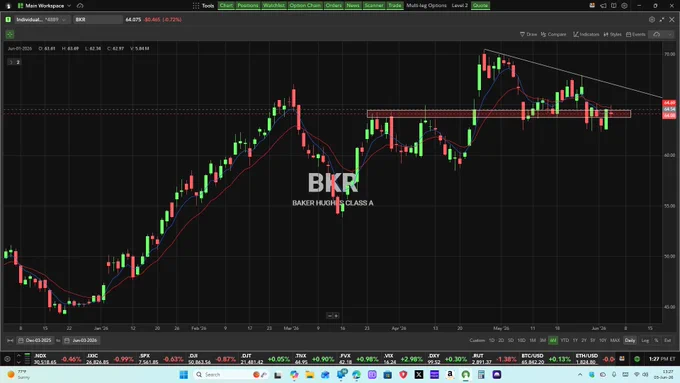
Task: Click ticker bar scroll up arrow
Action: pyautogui.click(x=18, y=356)
